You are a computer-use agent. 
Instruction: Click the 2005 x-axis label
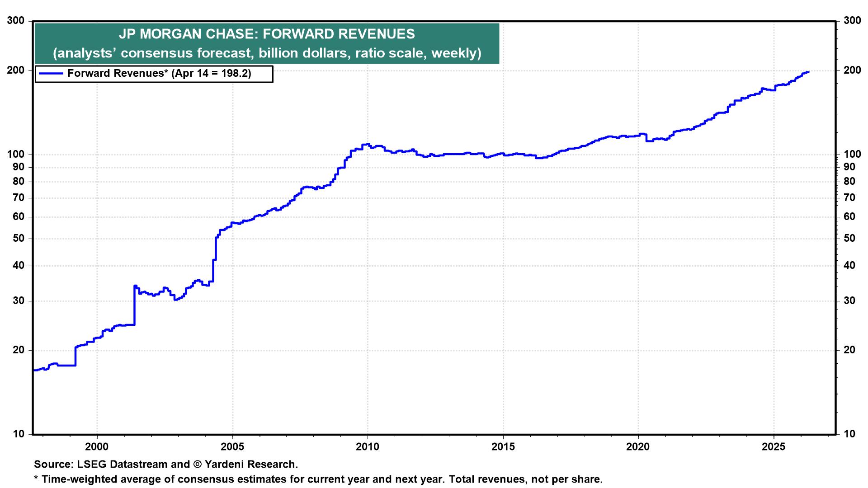[232, 447]
